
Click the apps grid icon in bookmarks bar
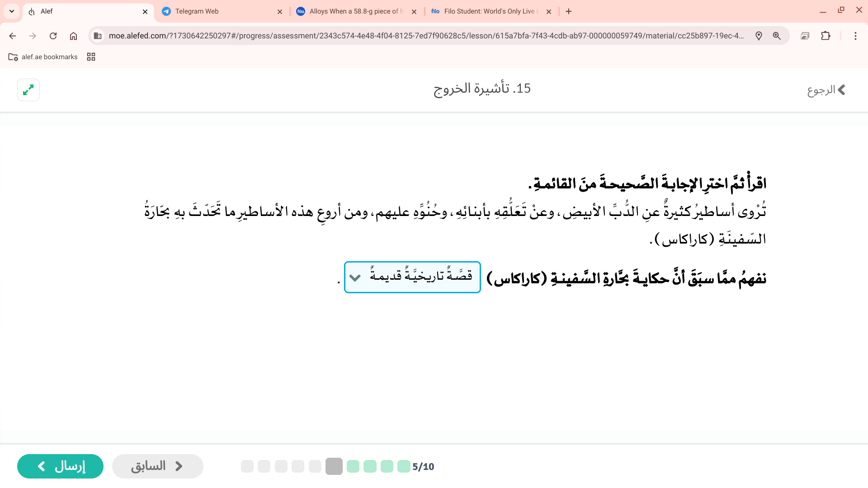pos(91,57)
